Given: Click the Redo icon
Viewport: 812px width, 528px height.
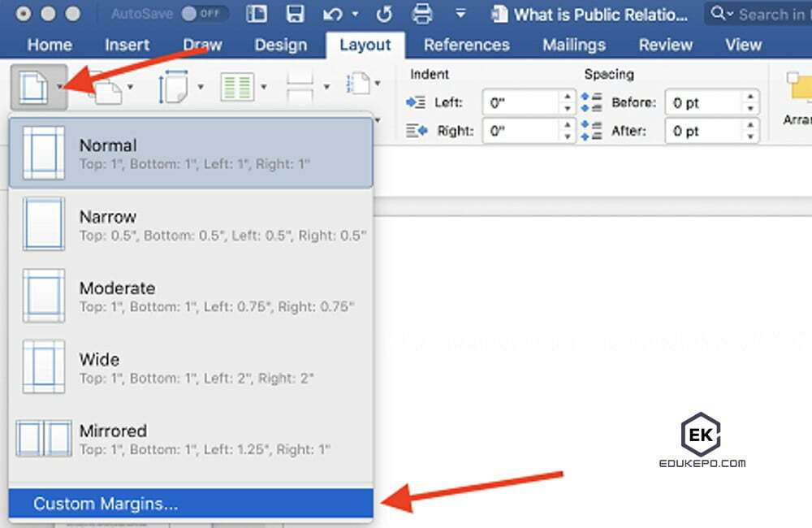Looking at the screenshot, I should 385,13.
